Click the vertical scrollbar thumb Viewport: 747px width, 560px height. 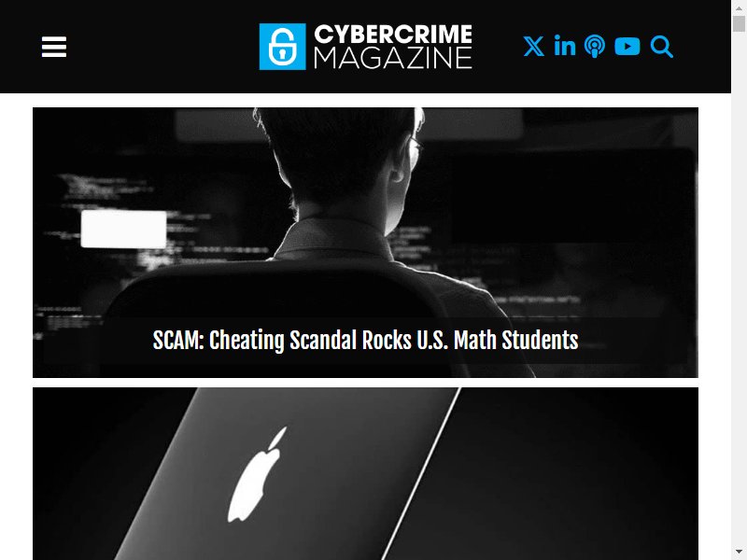click(x=739, y=23)
